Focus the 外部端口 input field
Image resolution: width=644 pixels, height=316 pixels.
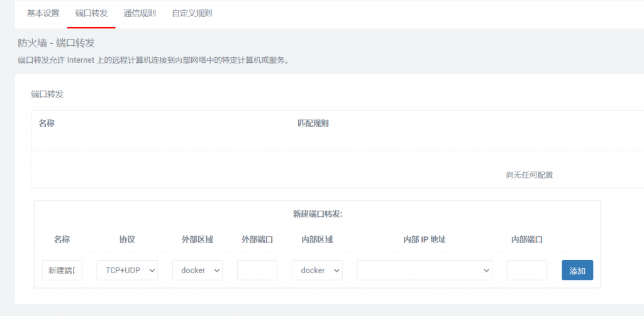tap(257, 270)
